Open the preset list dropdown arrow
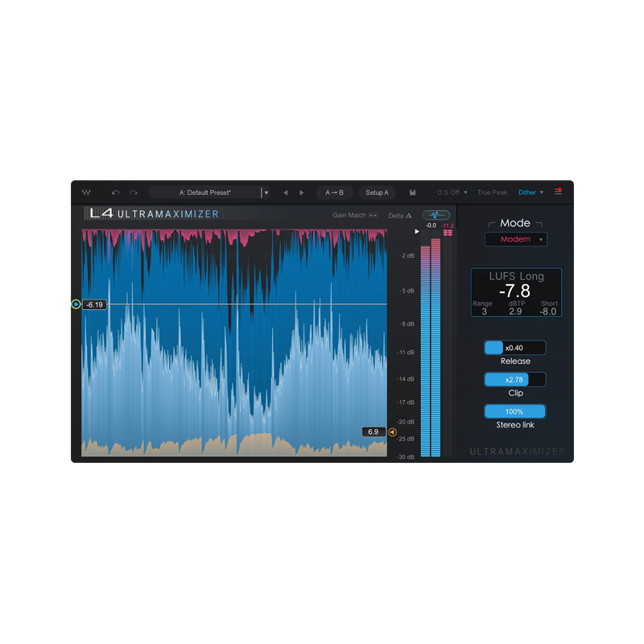Screen dimensions: 644x644 (266, 193)
